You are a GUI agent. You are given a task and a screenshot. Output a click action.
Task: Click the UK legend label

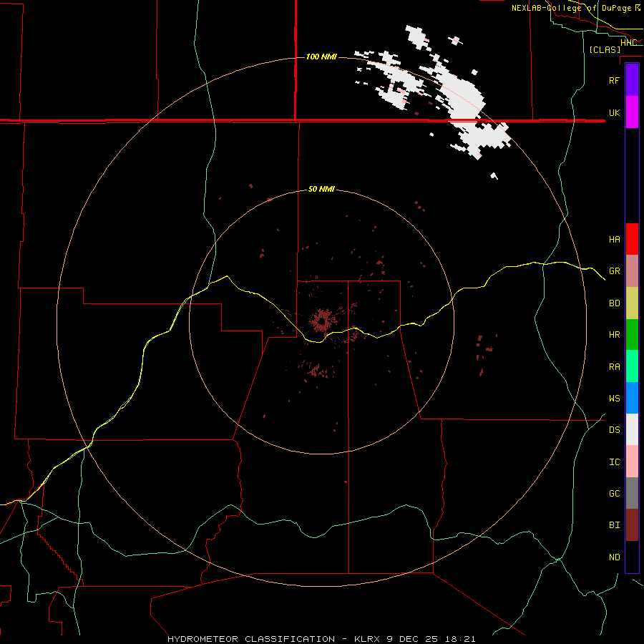(614, 112)
